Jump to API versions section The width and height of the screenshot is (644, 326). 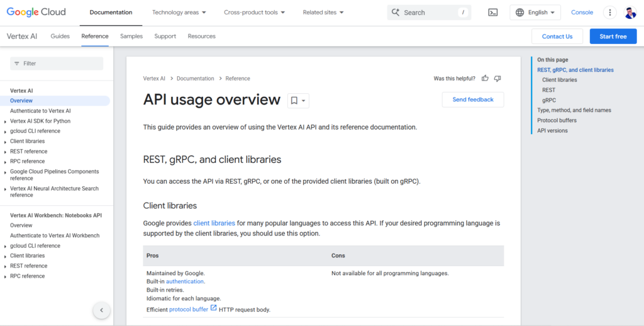point(552,131)
